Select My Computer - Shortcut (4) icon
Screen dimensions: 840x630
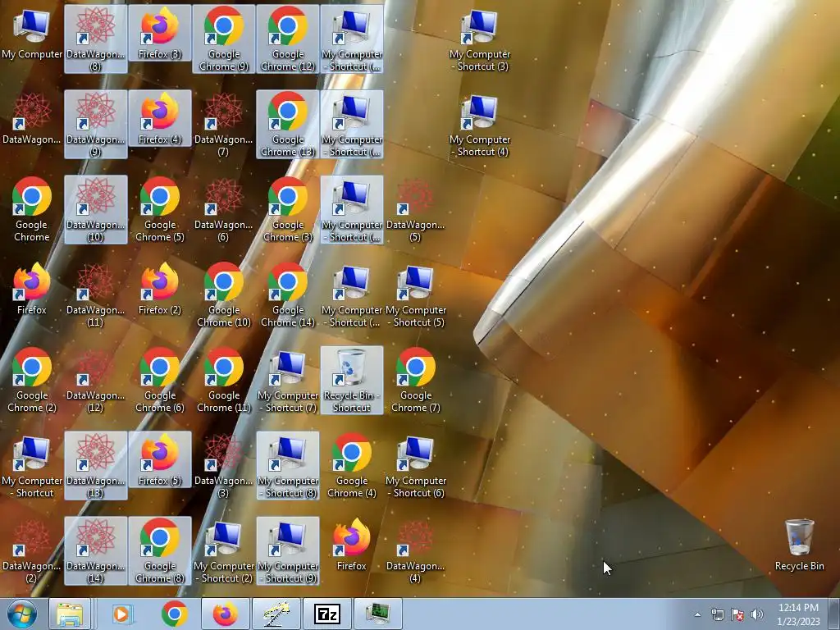(479, 124)
